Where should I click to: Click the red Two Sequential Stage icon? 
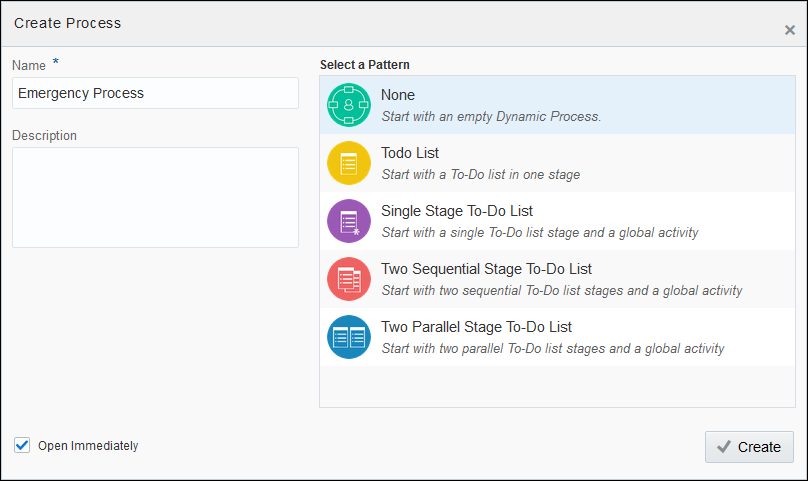coord(348,279)
